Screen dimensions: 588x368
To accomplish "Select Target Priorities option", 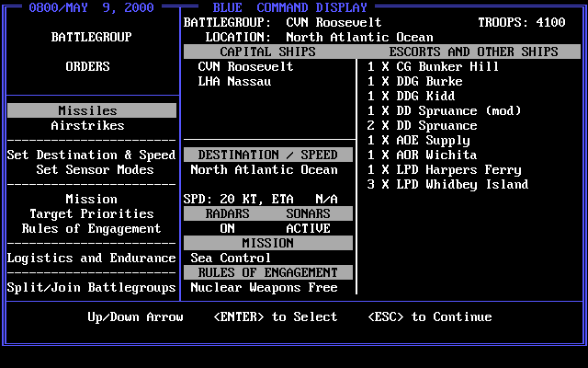I will click(92, 213).
